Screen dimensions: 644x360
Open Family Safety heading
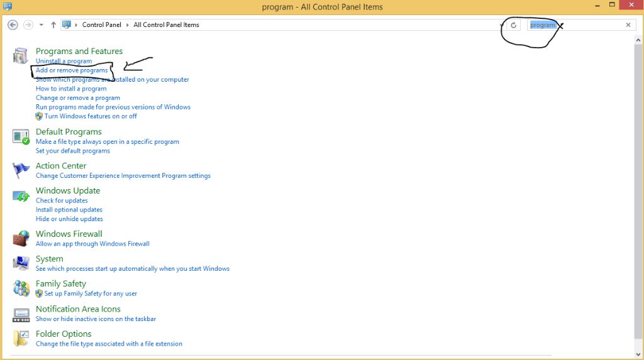click(61, 284)
